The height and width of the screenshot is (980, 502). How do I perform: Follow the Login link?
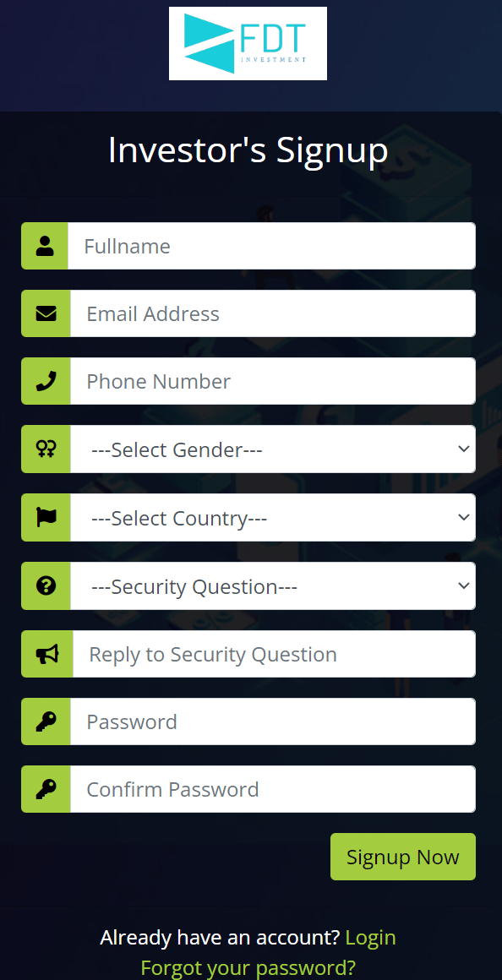(x=371, y=938)
